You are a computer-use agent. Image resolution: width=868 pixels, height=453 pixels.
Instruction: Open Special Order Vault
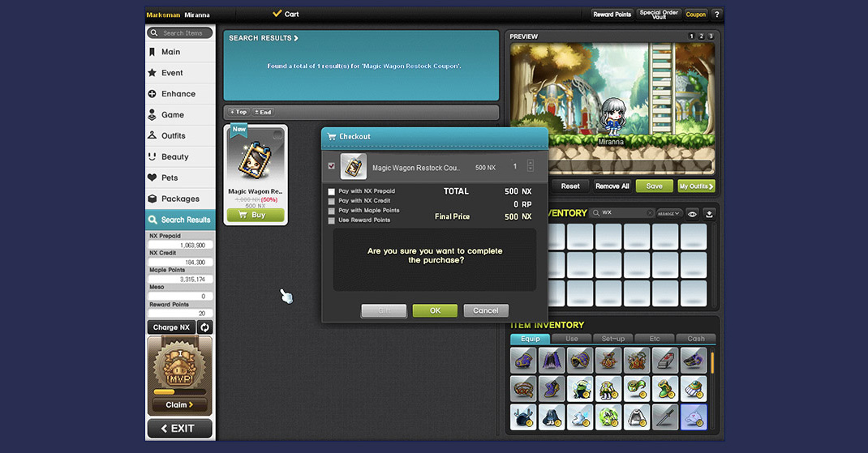(x=659, y=15)
